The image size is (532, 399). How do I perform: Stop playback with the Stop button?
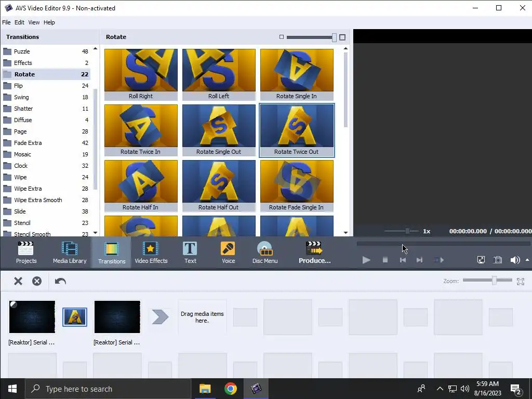coord(385,260)
